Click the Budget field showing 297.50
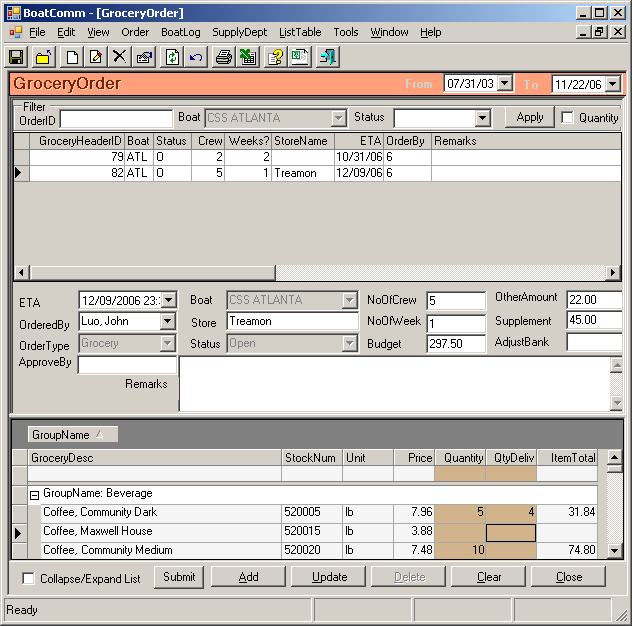 [456, 344]
